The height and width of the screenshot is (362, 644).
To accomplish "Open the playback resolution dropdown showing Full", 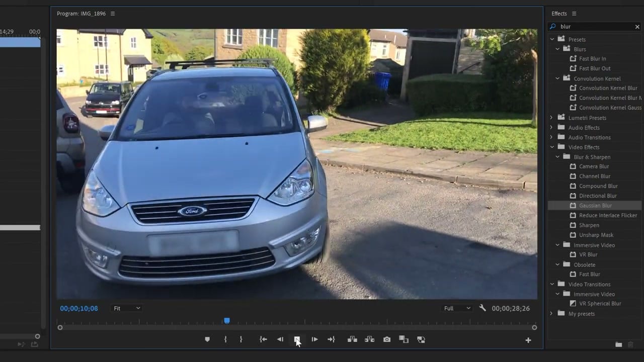I will point(456,308).
